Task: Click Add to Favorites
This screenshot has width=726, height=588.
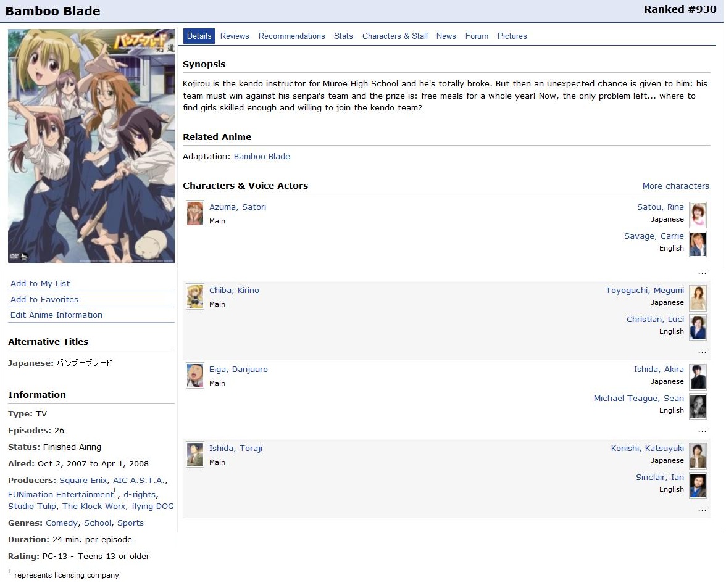Action: click(x=44, y=299)
